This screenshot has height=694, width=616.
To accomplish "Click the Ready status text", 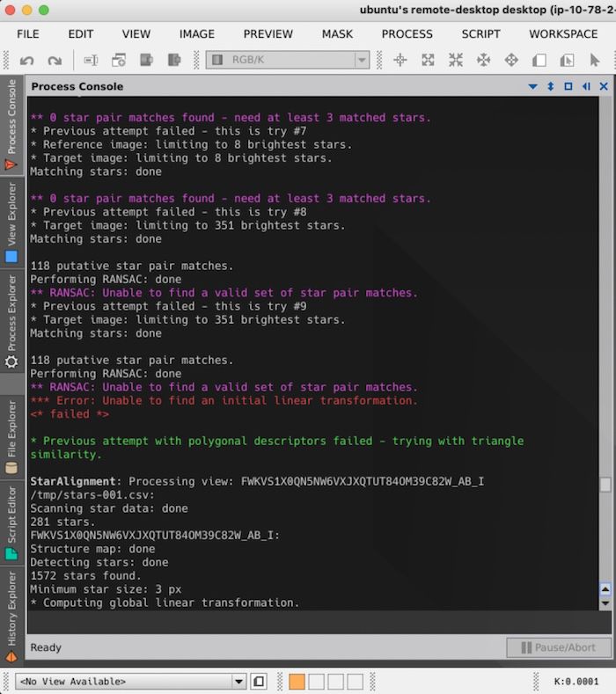I will coord(46,647).
